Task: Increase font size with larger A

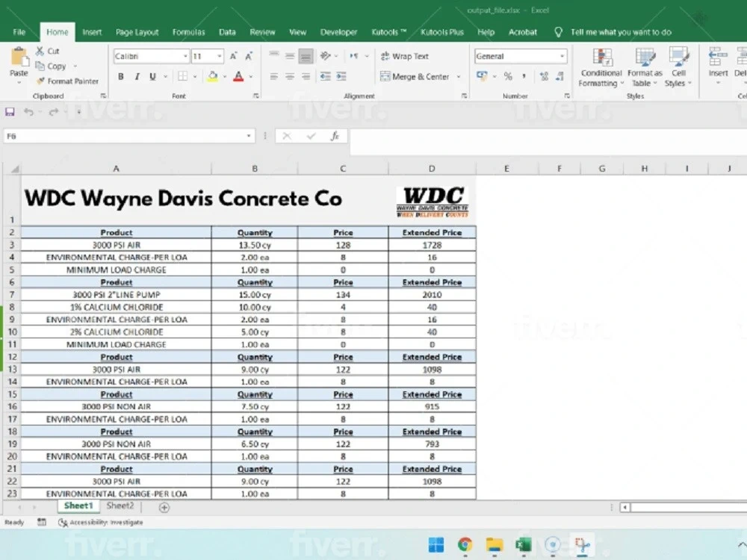Action: (233, 56)
